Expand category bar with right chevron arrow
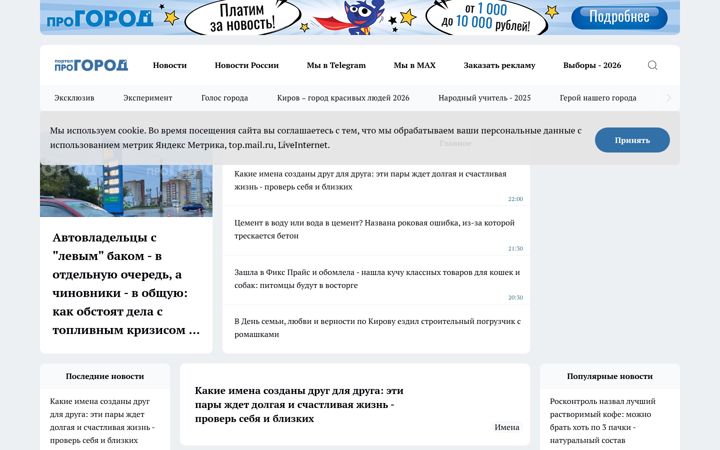The image size is (720, 450). click(x=669, y=98)
